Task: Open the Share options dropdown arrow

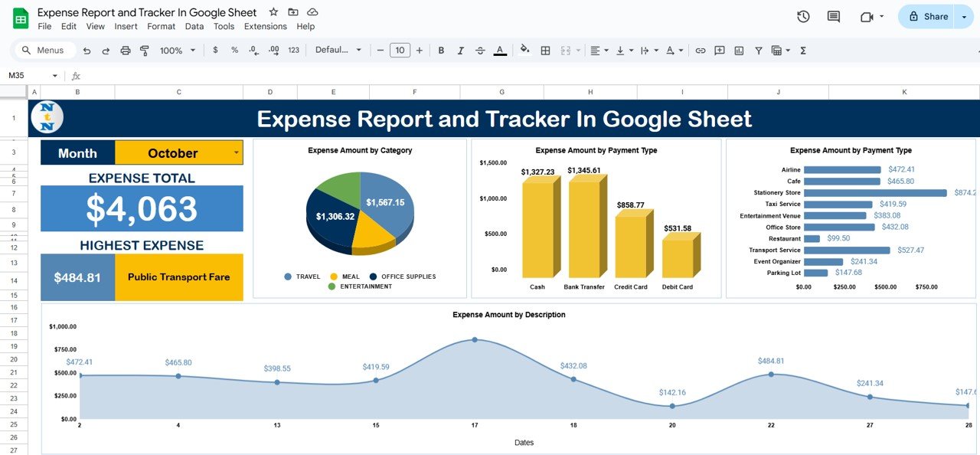Action: [964, 17]
